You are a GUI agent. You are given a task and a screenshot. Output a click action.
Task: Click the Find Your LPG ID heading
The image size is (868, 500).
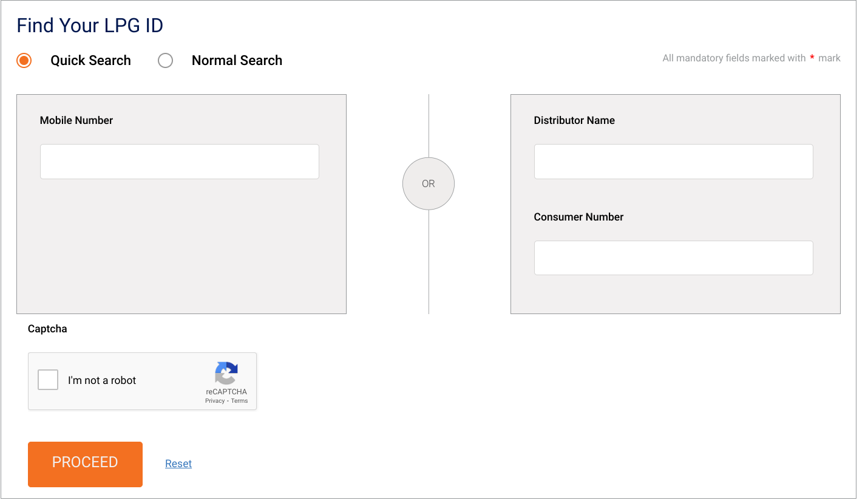click(x=90, y=26)
